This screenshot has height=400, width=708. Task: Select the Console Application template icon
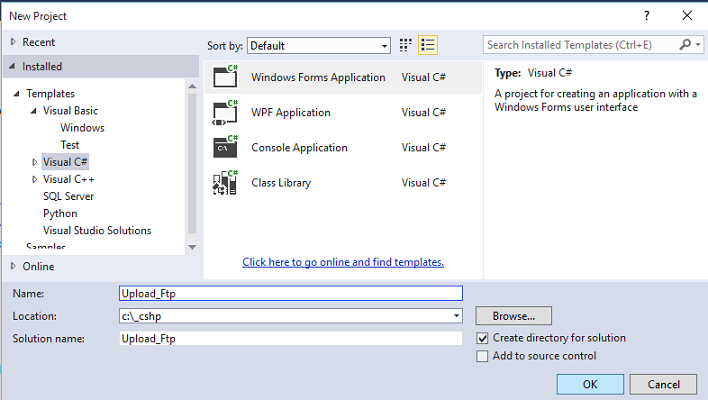point(225,147)
